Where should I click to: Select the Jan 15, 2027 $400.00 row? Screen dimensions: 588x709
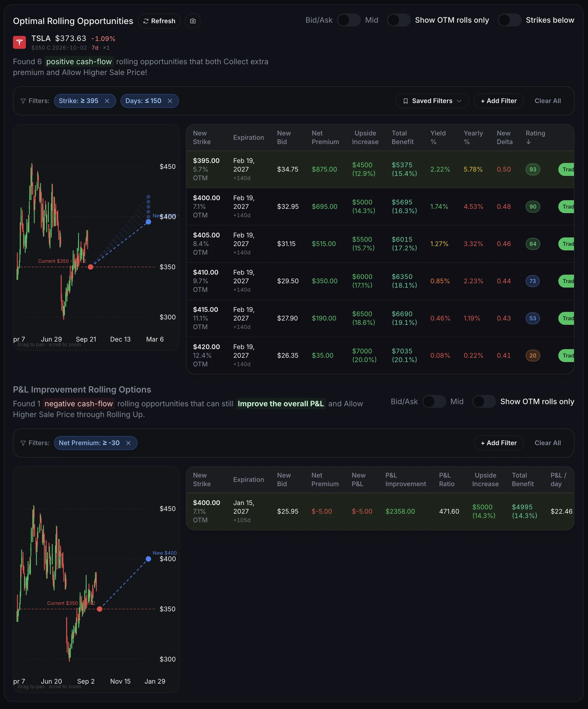pyautogui.click(x=380, y=512)
